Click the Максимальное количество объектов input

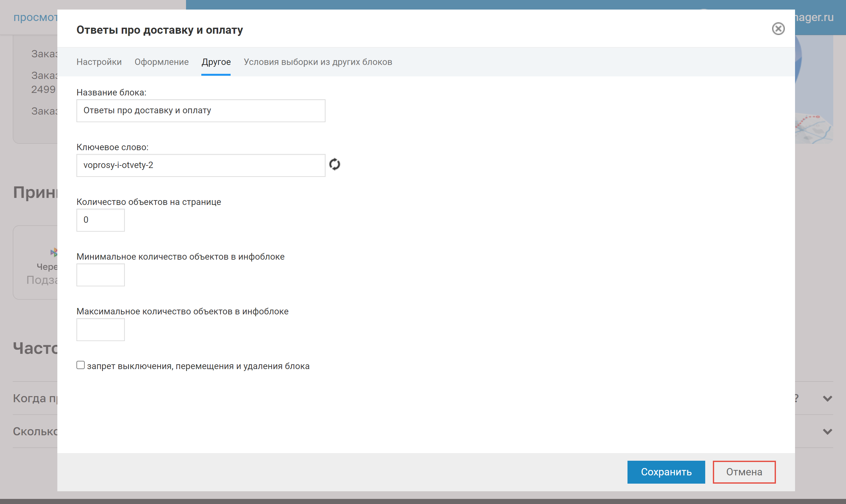100,329
